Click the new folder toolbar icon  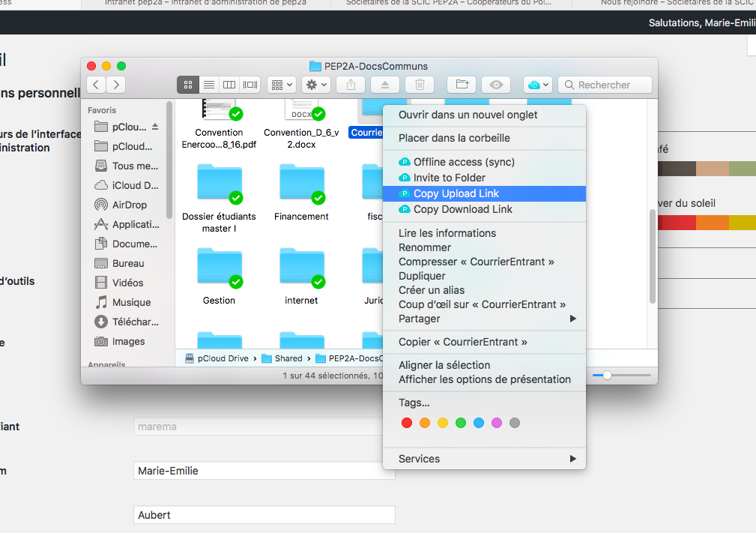[x=462, y=85]
